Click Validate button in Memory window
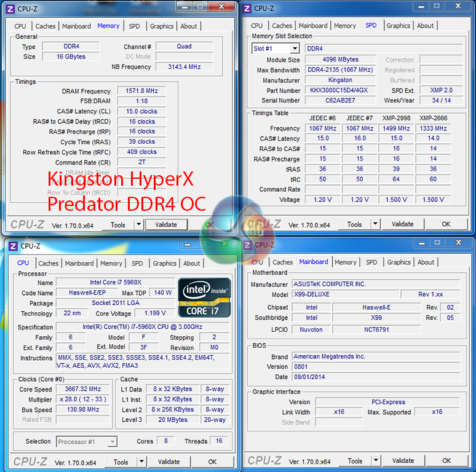The height and width of the screenshot is (472, 476). [166, 225]
